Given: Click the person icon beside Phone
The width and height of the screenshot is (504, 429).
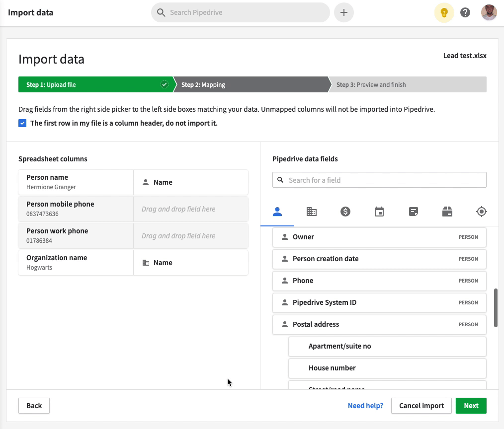Looking at the screenshot, I should pos(284,281).
